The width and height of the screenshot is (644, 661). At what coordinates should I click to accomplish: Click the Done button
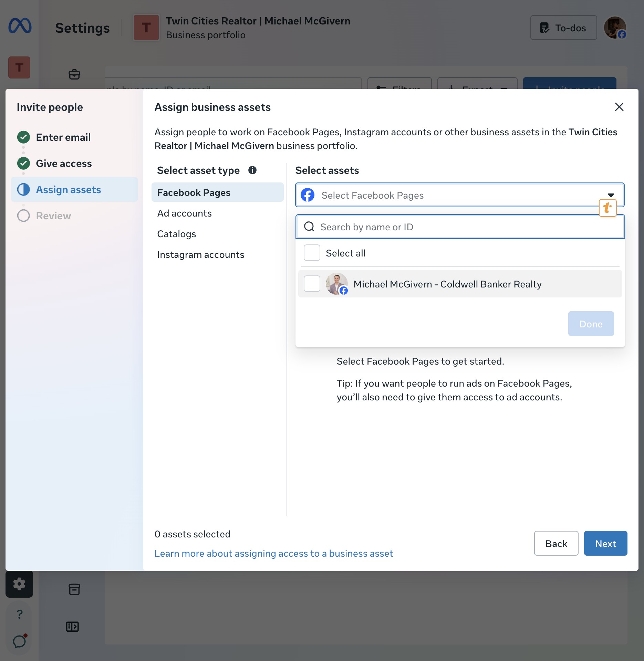coord(591,324)
